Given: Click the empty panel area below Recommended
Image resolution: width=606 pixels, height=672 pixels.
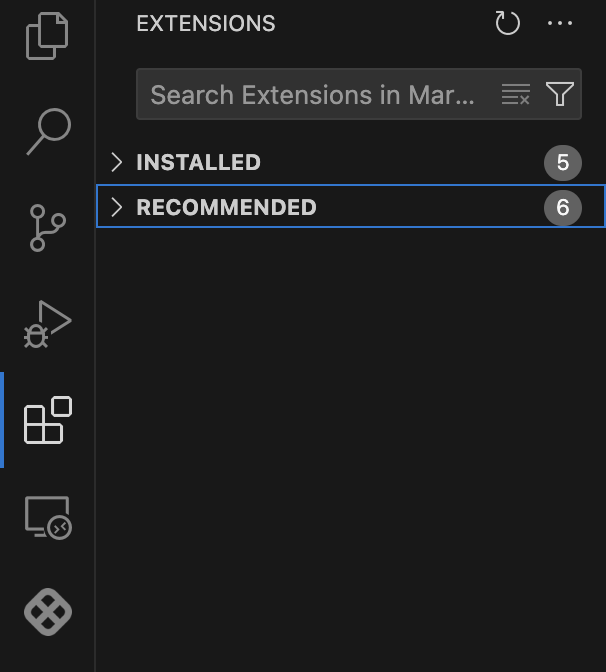Looking at the screenshot, I should (350, 440).
